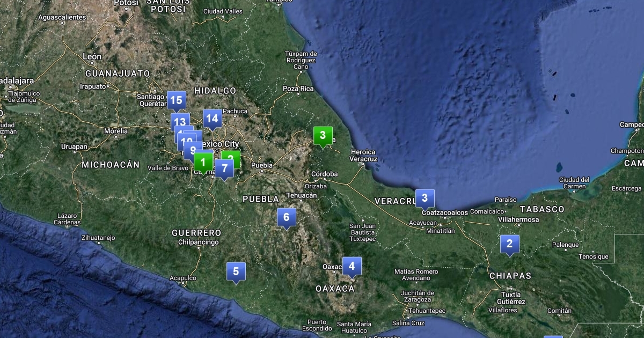Click the Acapulco city label
Screen dimensions: 644x338
(x=182, y=278)
